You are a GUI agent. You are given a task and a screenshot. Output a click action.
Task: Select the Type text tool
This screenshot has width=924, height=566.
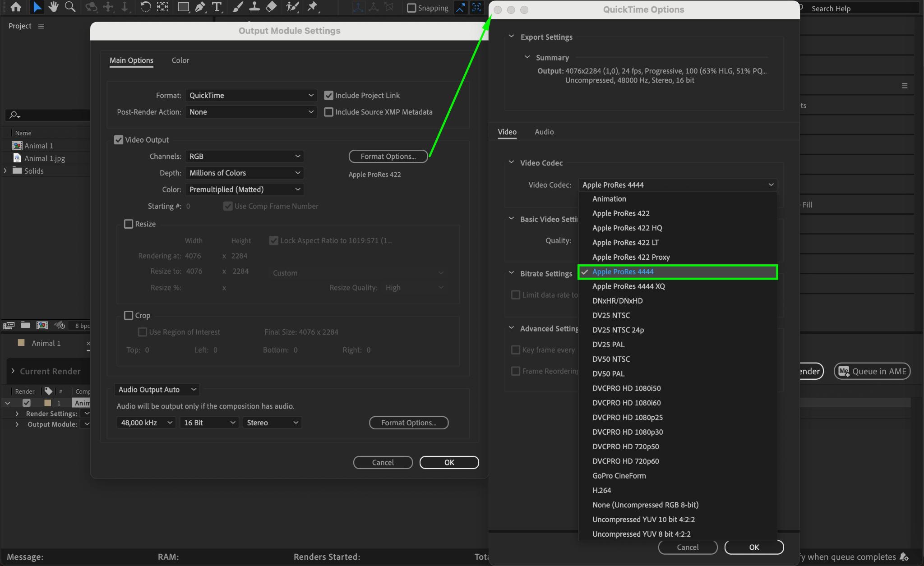coord(217,7)
